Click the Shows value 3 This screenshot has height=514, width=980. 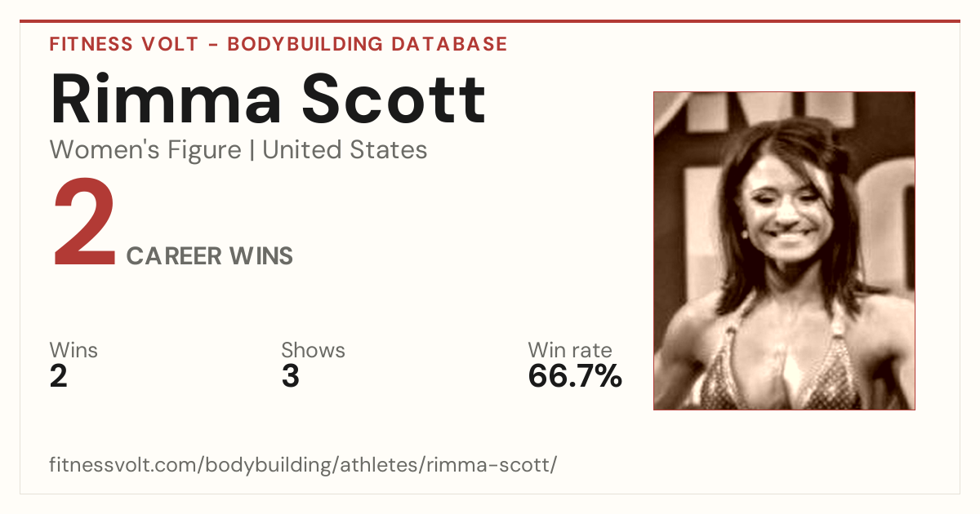(290, 377)
